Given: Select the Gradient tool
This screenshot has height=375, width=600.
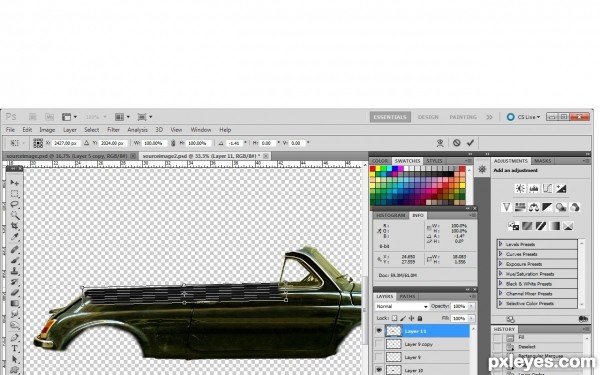Looking at the screenshot, I should click(15, 303).
